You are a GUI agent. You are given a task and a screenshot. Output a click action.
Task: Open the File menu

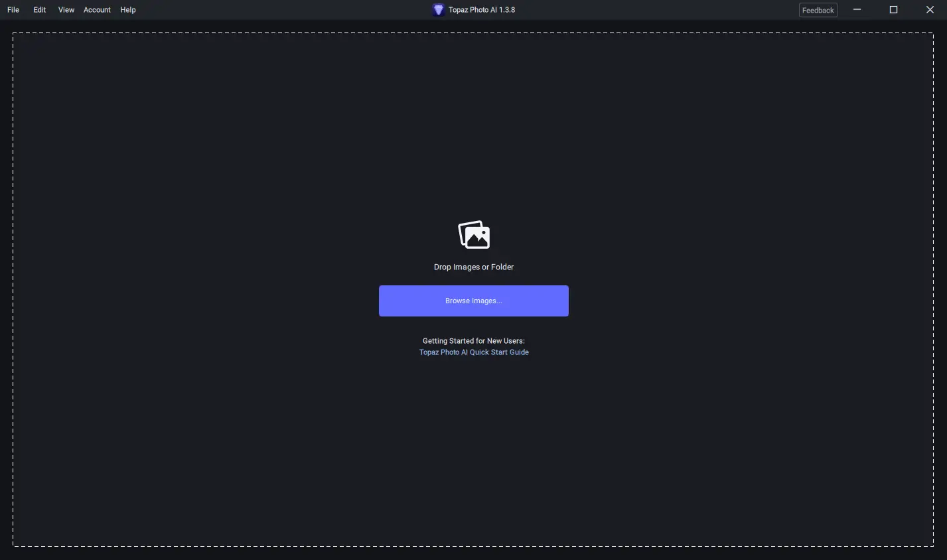click(13, 10)
